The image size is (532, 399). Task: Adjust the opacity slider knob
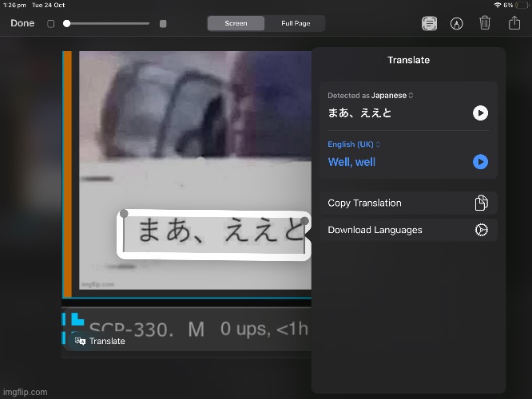[67, 23]
